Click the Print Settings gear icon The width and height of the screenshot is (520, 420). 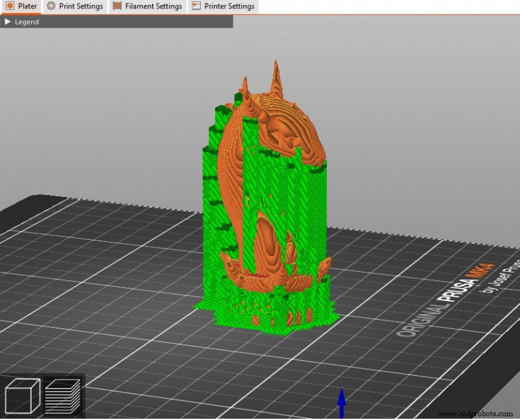click(x=51, y=6)
